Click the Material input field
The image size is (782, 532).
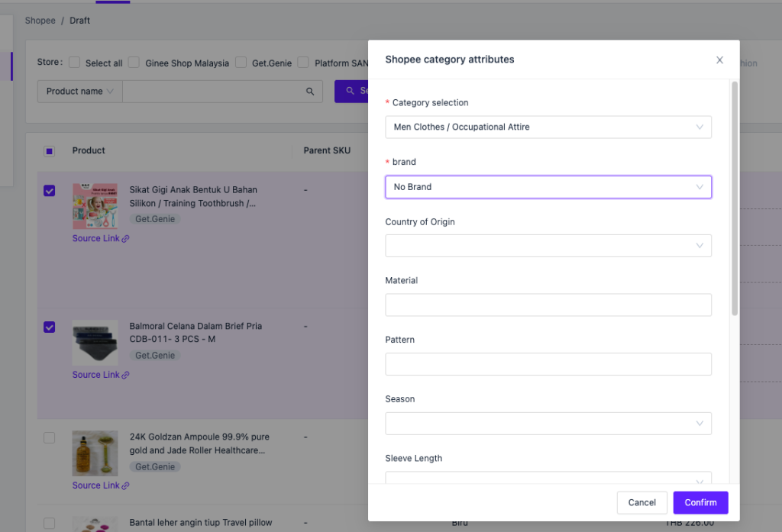(x=548, y=305)
